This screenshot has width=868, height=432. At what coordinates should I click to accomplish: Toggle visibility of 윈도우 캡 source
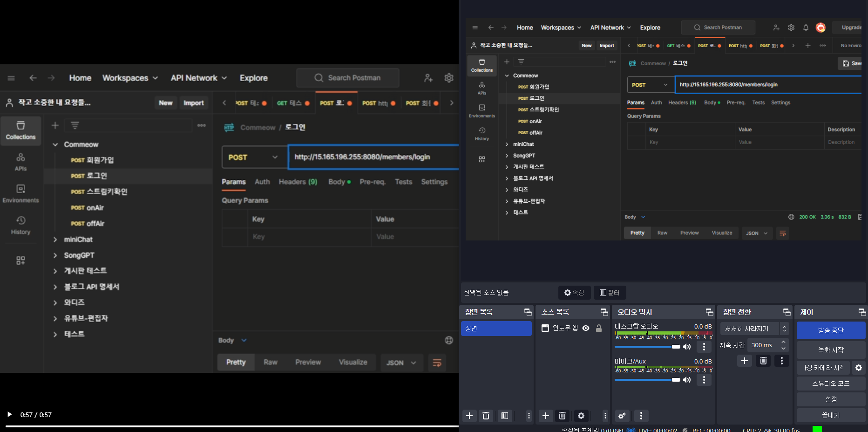[586, 328]
